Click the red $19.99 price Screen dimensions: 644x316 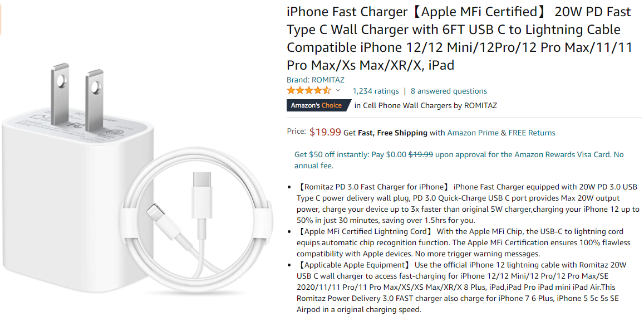(325, 132)
